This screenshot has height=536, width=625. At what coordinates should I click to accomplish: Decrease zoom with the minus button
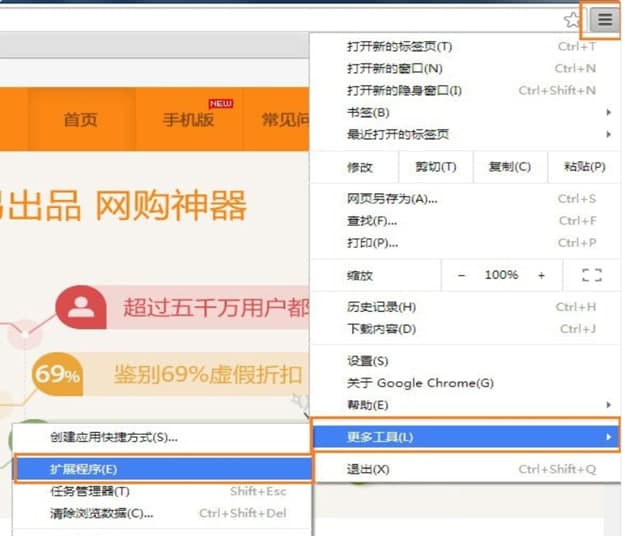[461, 275]
